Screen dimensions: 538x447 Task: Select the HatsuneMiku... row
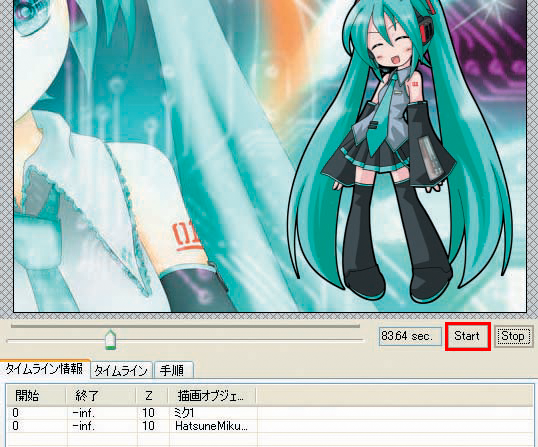269,426
